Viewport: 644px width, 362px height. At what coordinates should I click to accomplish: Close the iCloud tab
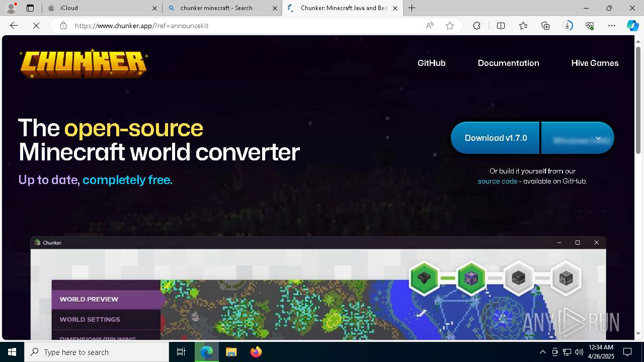click(x=154, y=8)
